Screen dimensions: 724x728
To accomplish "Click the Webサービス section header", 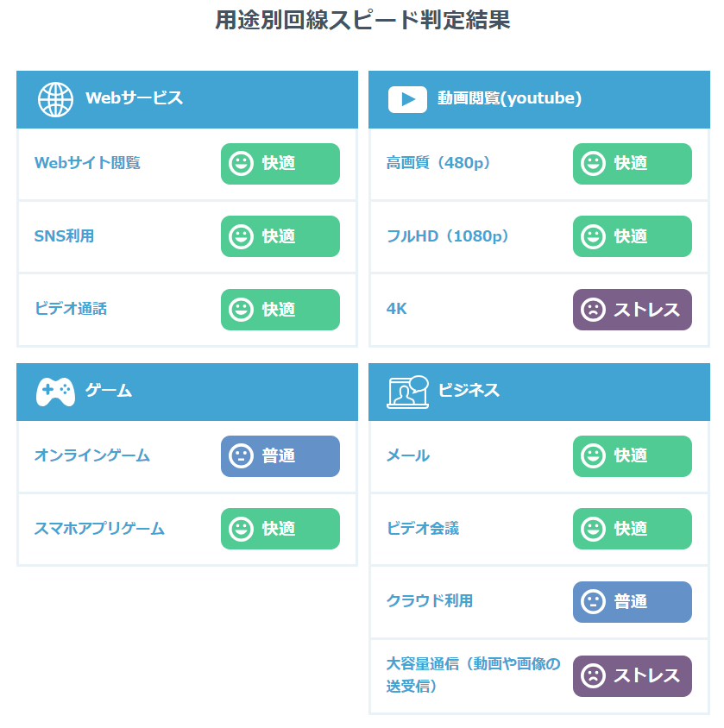I will (187, 99).
